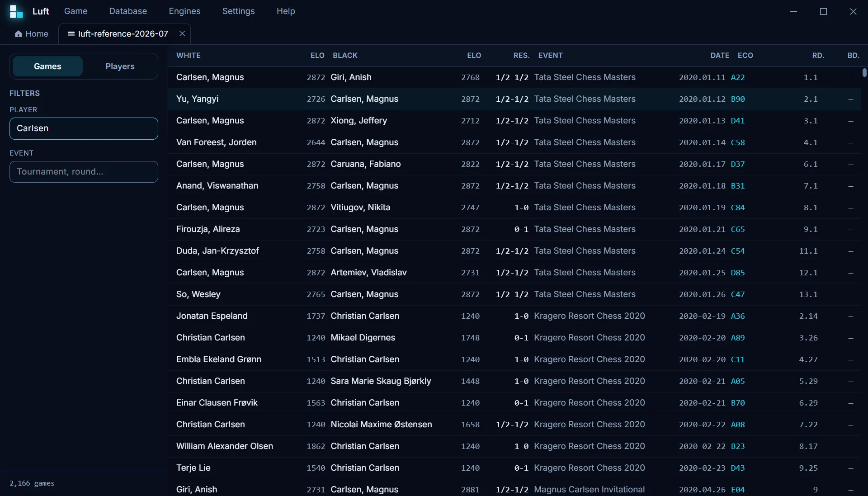868x496 pixels.
Task: Select Magnus Carlsen Invitational game row
Action: 514,488
